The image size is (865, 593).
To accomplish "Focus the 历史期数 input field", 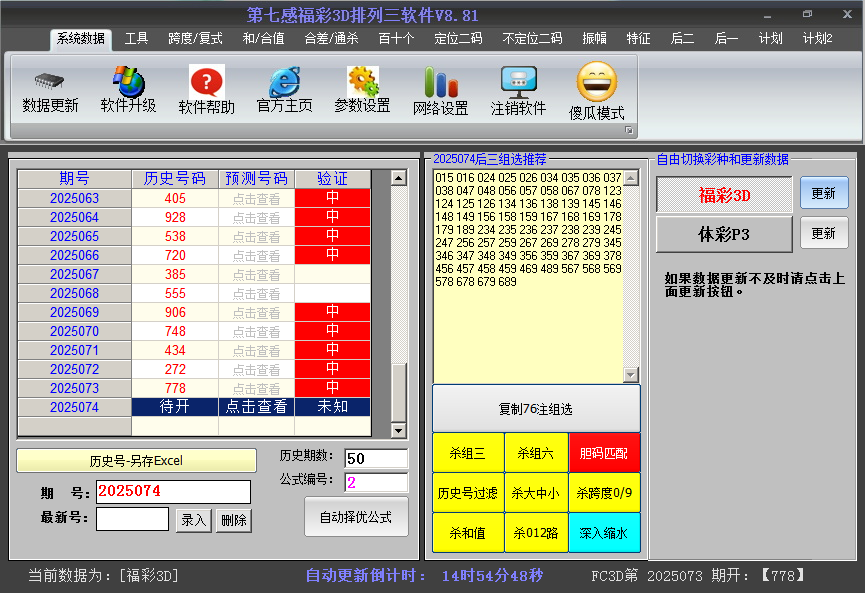I will pos(376,458).
